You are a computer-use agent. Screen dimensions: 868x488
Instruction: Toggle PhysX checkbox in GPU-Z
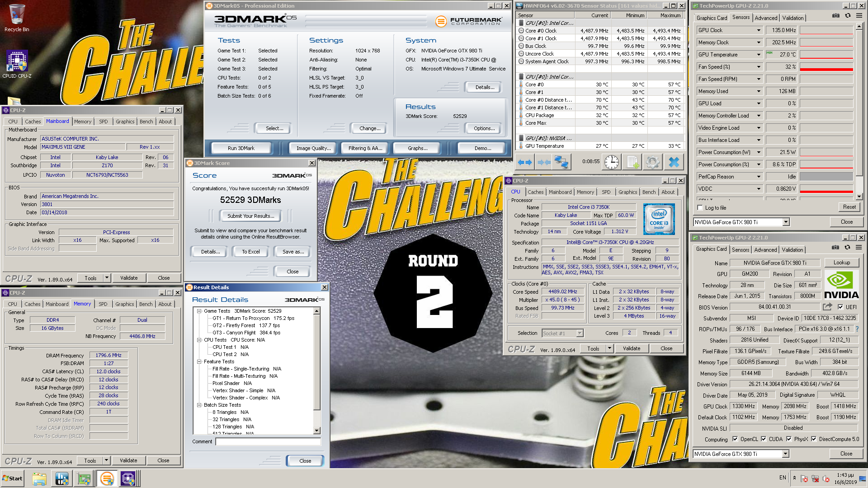coord(789,439)
